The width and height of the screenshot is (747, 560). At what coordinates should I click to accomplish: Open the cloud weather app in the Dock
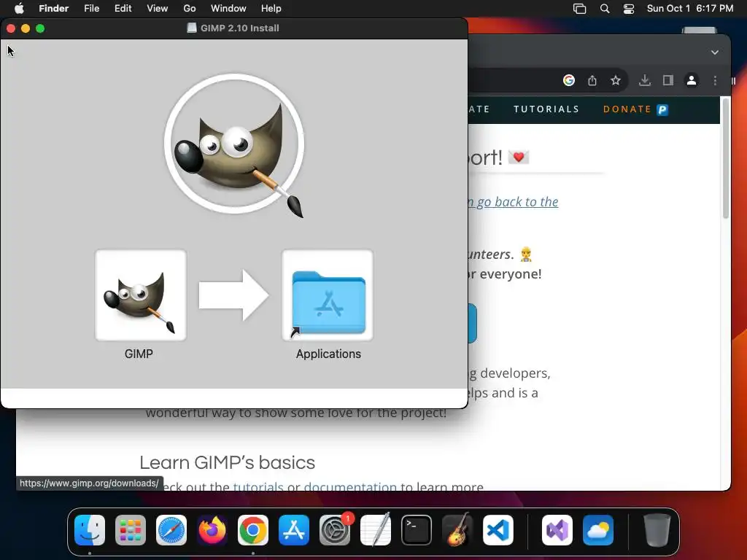point(598,530)
